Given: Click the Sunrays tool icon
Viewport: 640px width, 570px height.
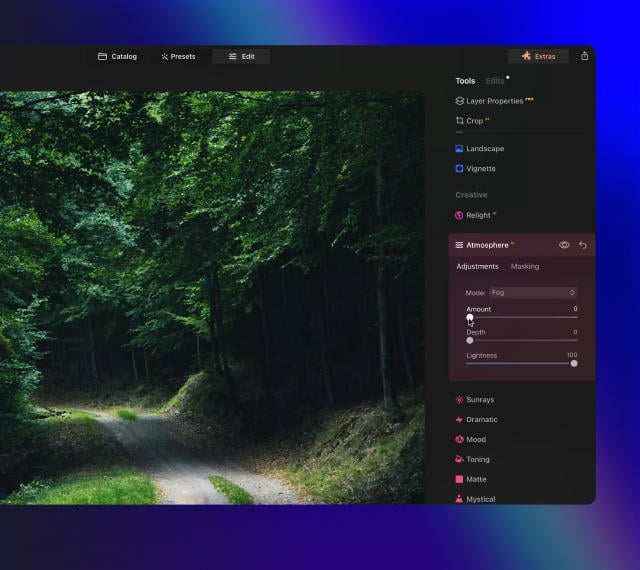Looking at the screenshot, I should pos(459,399).
